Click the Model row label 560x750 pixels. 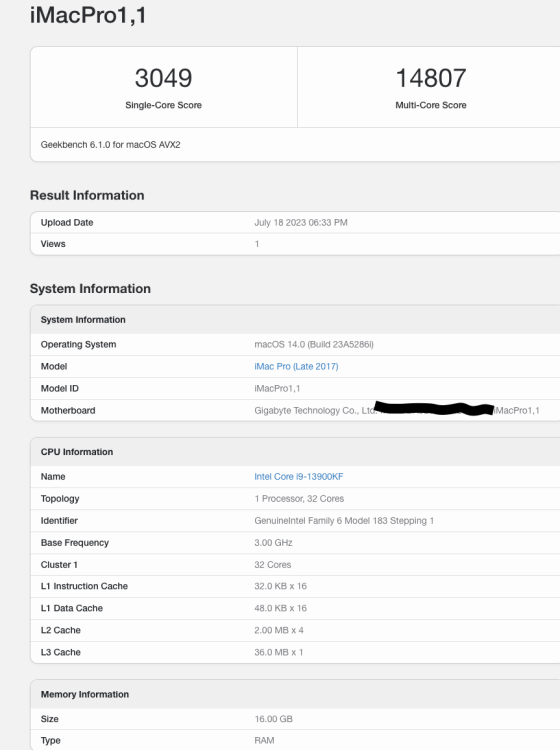[54, 366]
